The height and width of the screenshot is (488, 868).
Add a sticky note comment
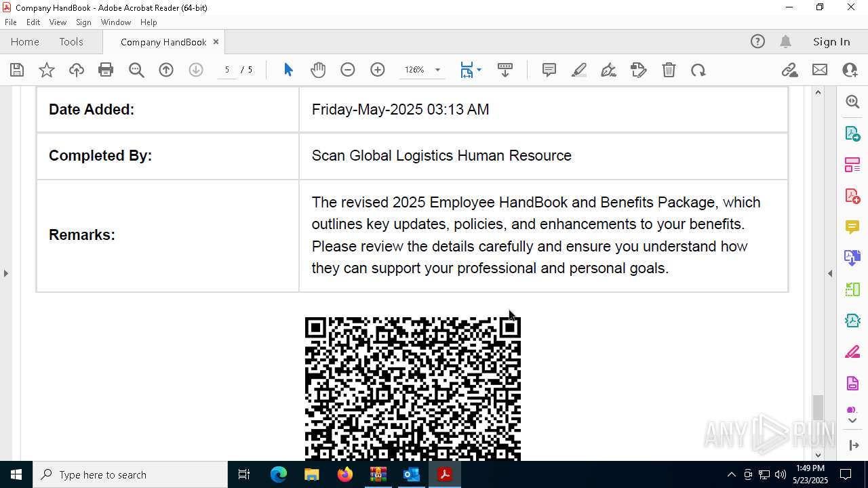(549, 70)
